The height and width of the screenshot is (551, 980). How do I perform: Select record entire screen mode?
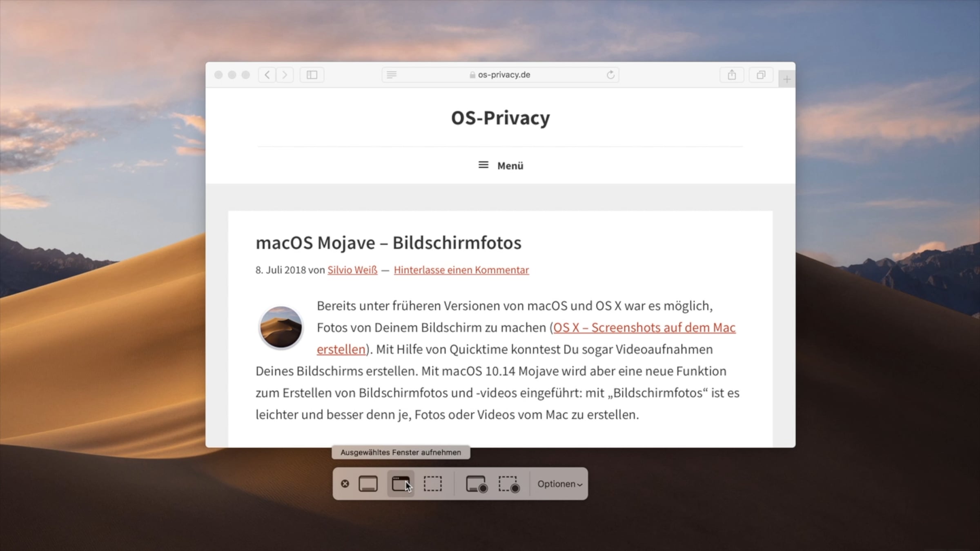(x=476, y=484)
